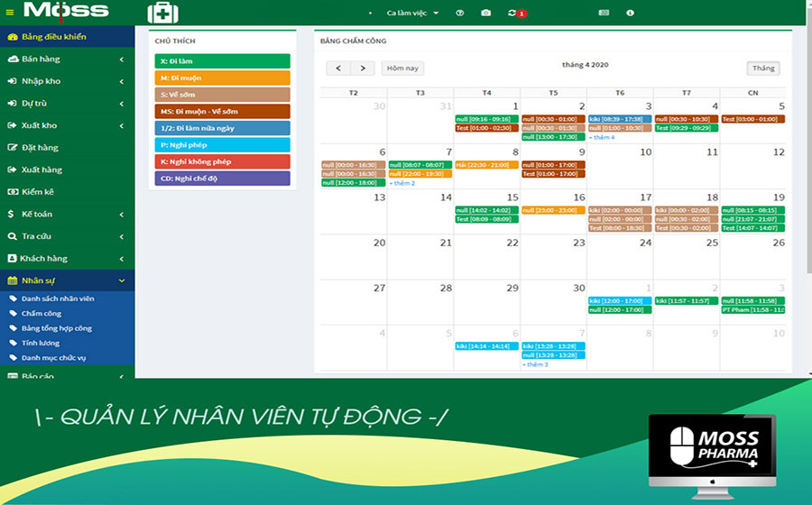Viewport: 812px width, 505px height.
Task: Click the sync icon with red badge
Action: coord(514,14)
